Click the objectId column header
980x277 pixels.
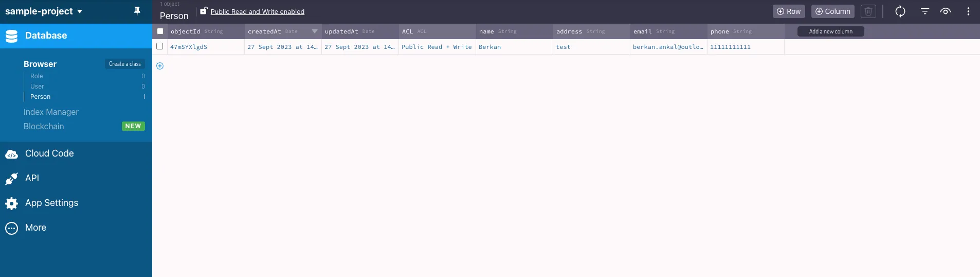click(x=206, y=31)
